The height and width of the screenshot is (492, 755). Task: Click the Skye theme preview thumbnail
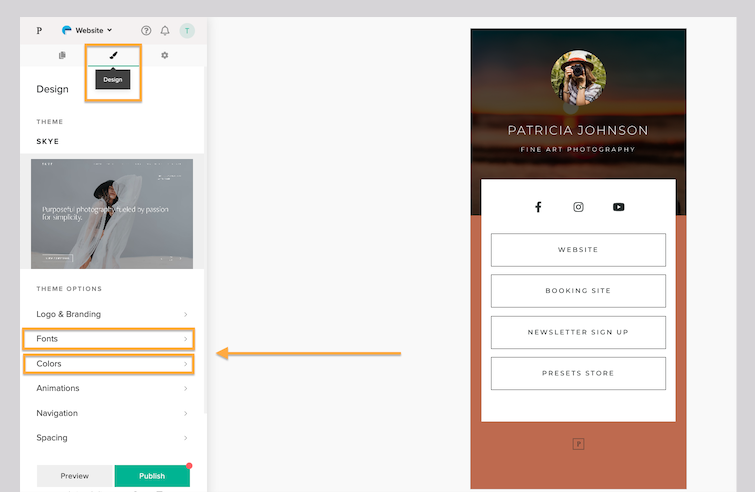[112, 214]
